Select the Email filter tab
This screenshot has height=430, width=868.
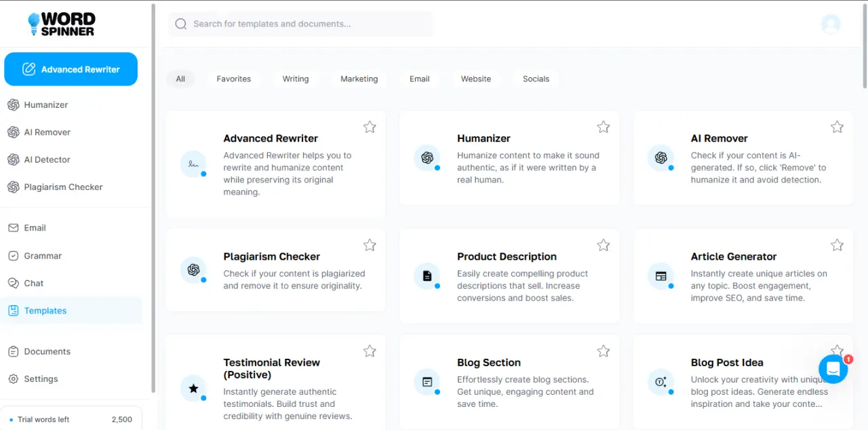click(x=420, y=79)
